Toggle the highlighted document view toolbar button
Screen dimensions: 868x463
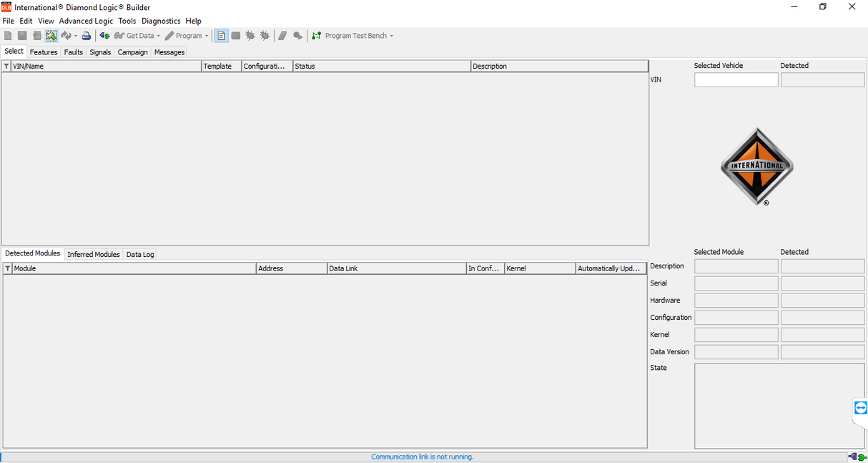pyautogui.click(x=221, y=35)
